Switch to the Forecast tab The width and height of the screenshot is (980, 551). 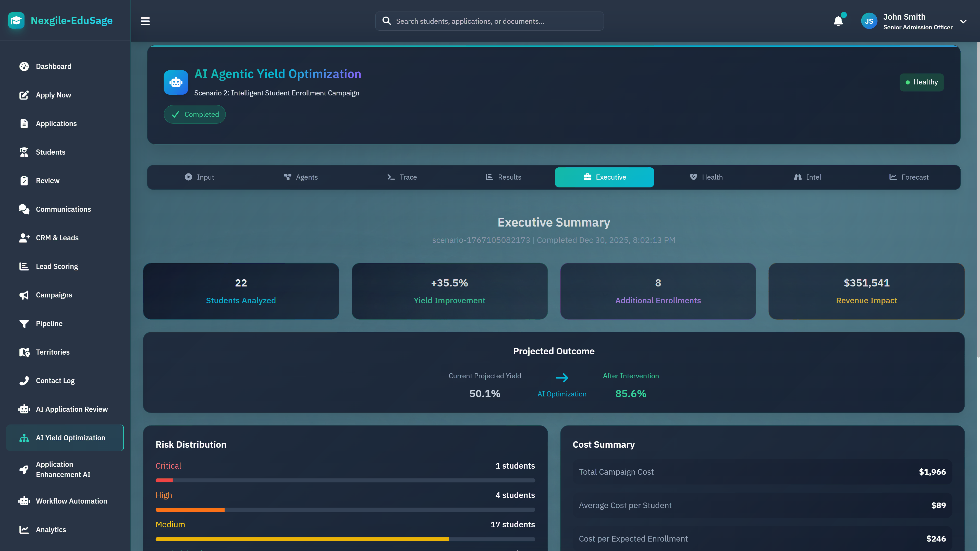pyautogui.click(x=909, y=177)
